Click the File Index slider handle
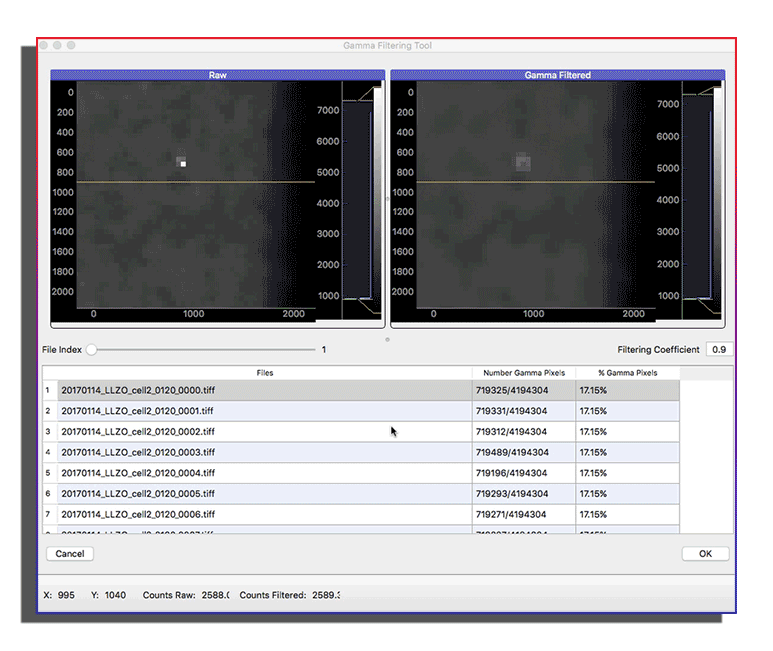 click(92, 350)
